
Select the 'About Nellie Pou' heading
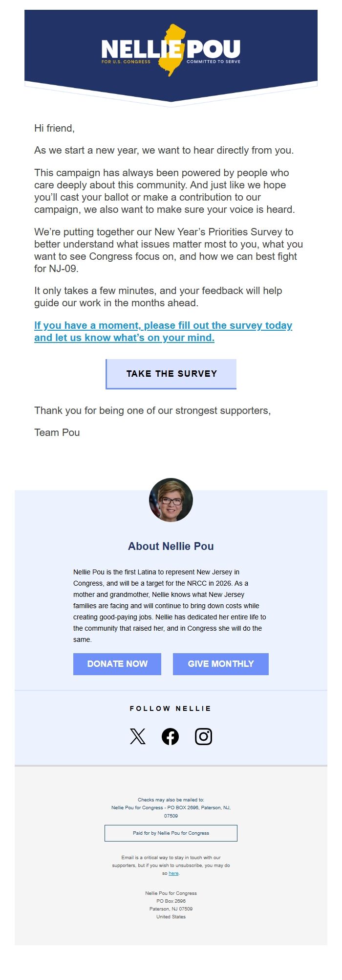[171, 546]
